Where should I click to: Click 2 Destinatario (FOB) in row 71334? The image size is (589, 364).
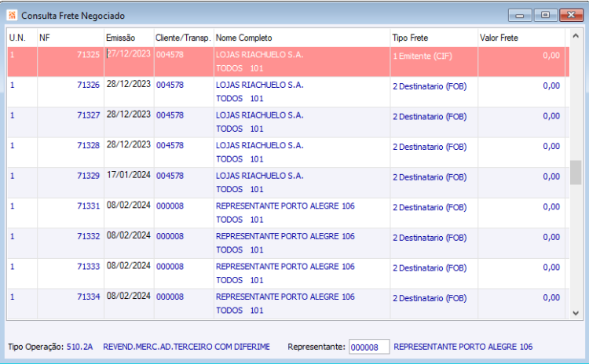click(430, 298)
